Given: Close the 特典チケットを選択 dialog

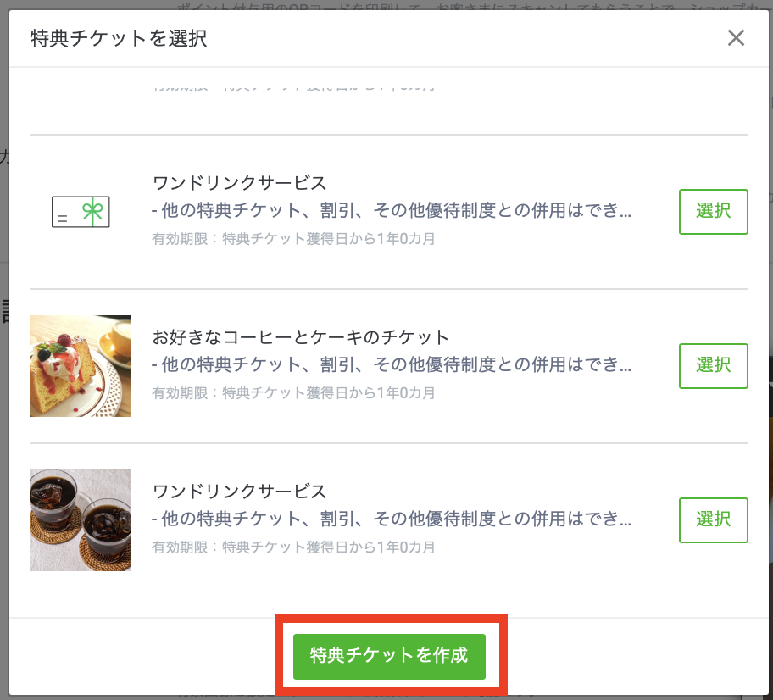Looking at the screenshot, I should [x=736, y=38].
